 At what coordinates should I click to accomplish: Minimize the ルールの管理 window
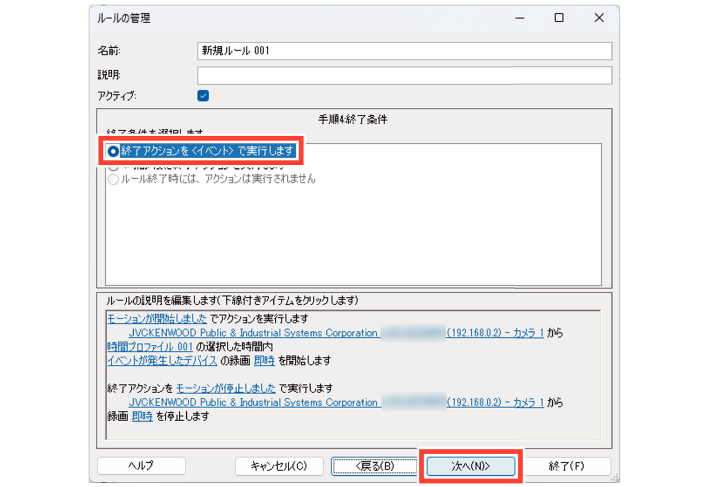point(520,18)
